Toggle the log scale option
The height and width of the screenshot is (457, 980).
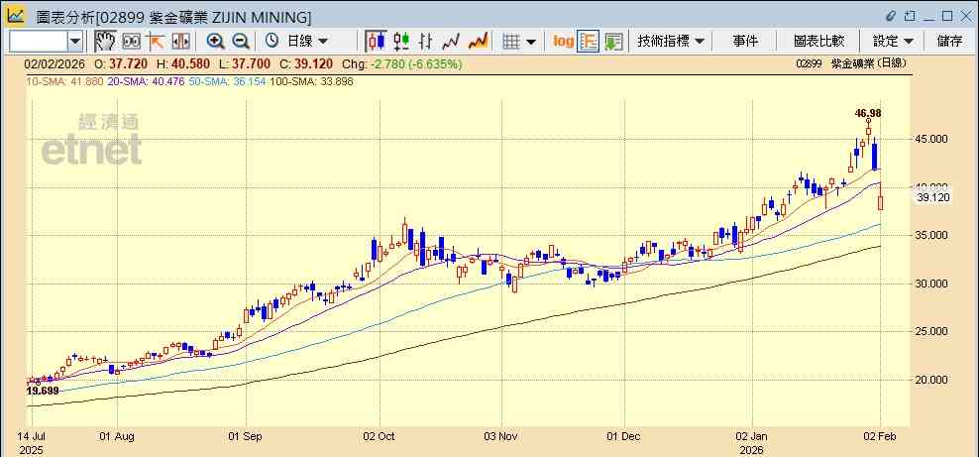pos(563,42)
